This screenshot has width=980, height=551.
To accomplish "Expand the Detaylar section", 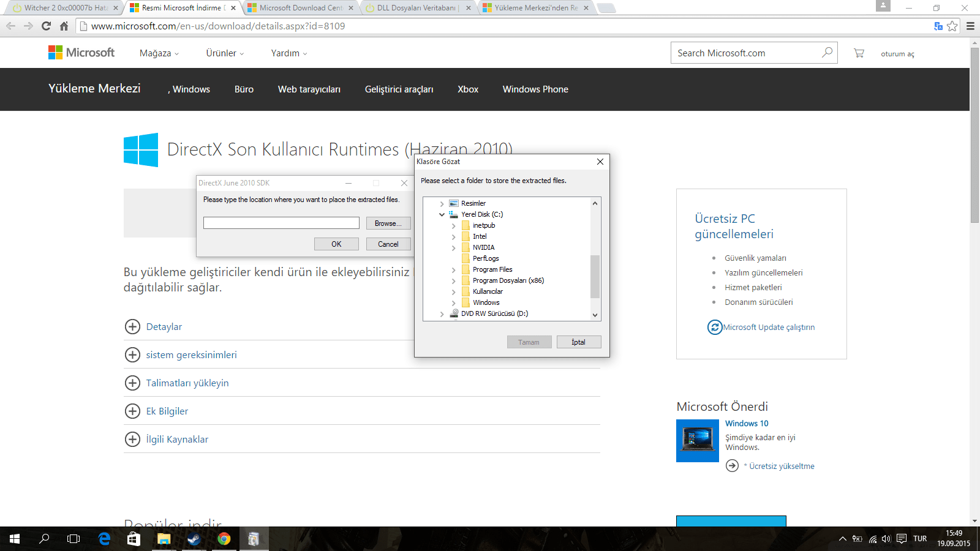I will click(x=132, y=326).
